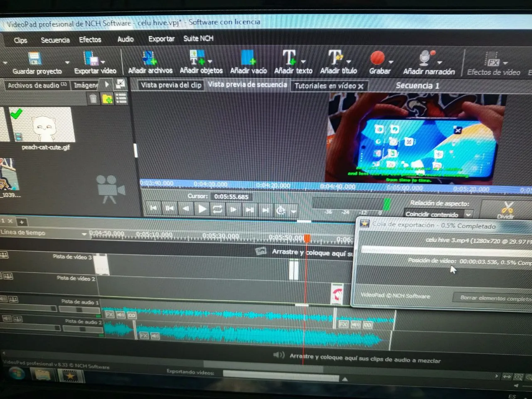Click the detach bin panel icon
Image resolution: width=532 pixels, height=399 pixels.
(x=120, y=84)
